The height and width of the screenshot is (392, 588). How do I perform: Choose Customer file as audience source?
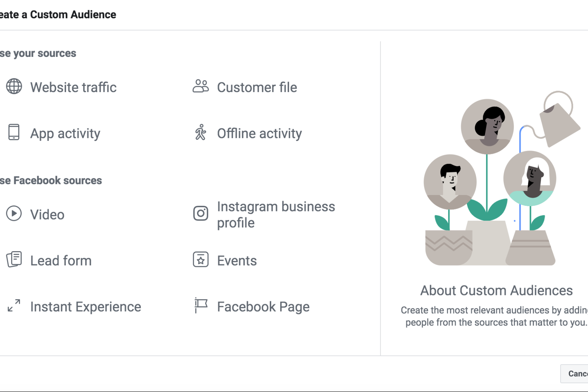click(x=257, y=88)
